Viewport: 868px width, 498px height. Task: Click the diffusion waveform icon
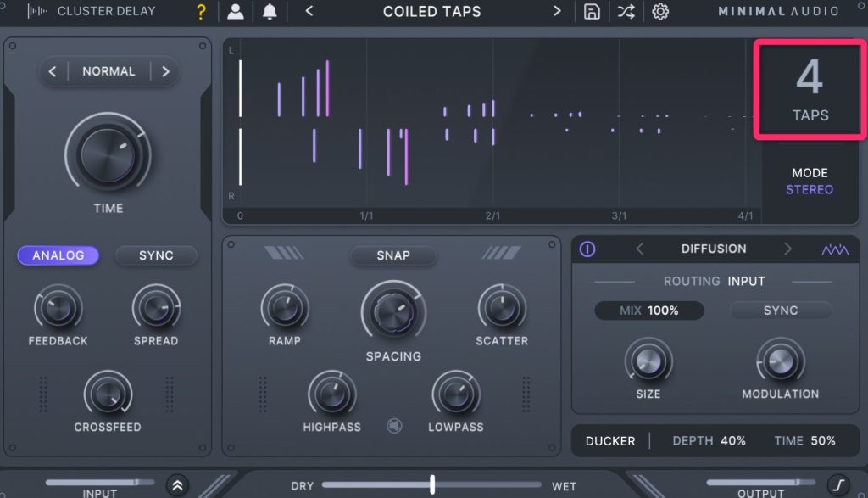click(x=834, y=249)
